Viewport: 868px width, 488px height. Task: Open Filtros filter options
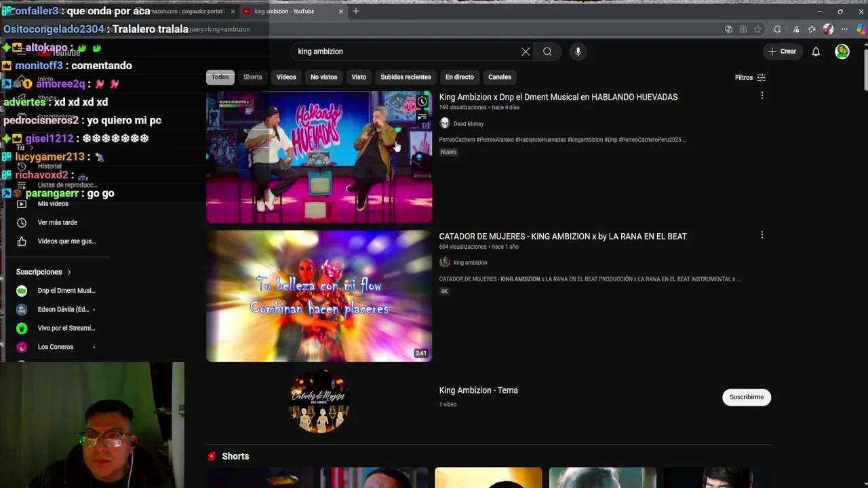pyautogui.click(x=750, y=77)
